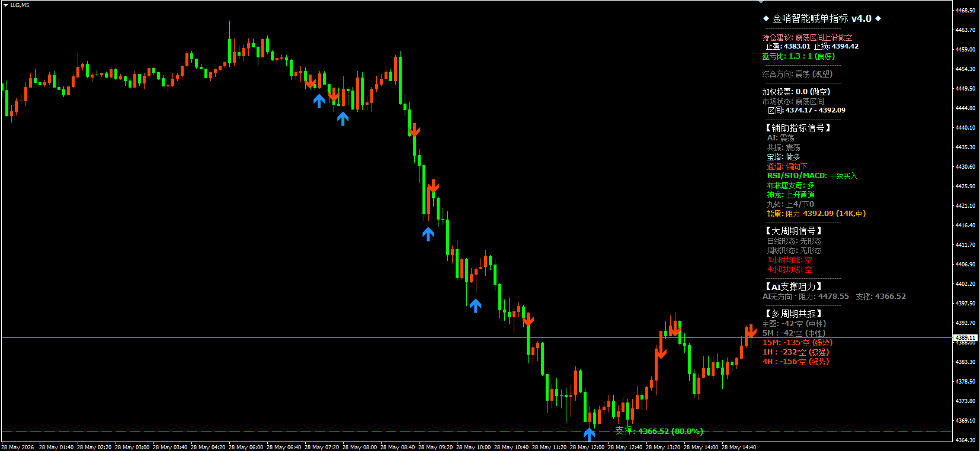980x451 pixels.
Task: Select the current price label 4389.11
Action: coord(965,337)
